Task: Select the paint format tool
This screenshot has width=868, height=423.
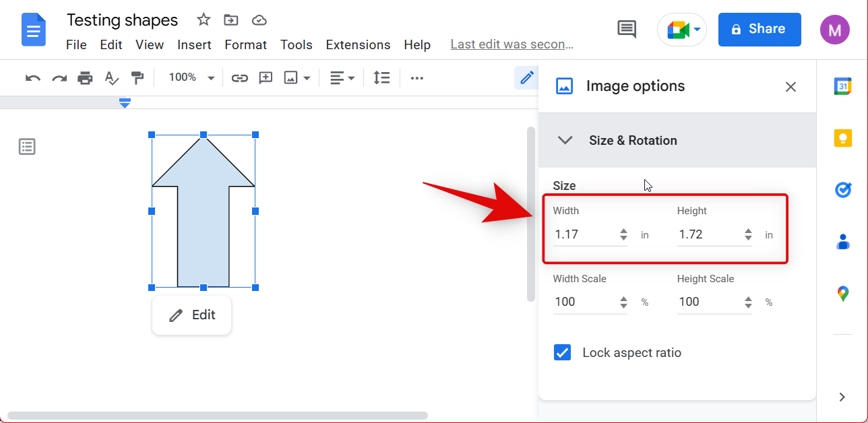Action: (x=137, y=78)
